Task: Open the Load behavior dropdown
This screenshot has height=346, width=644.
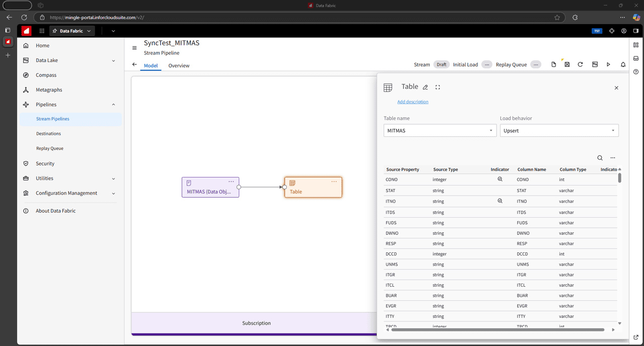Action: (559, 130)
